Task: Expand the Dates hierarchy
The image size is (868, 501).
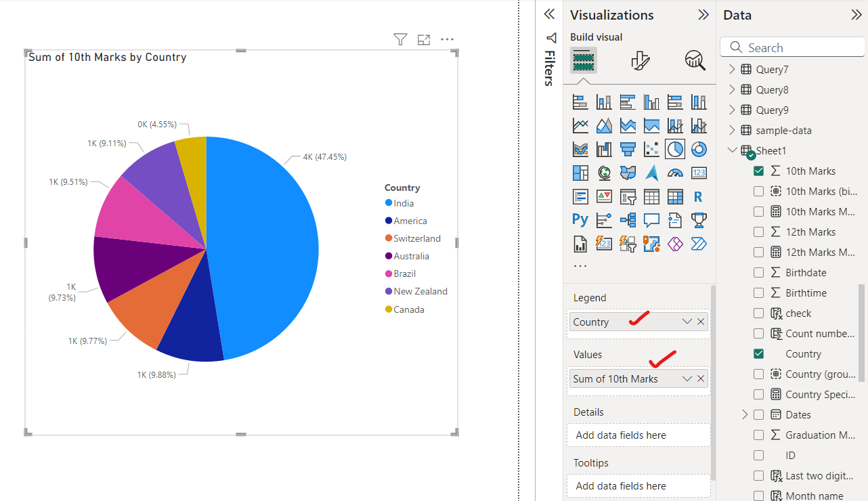Action: (745, 414)
